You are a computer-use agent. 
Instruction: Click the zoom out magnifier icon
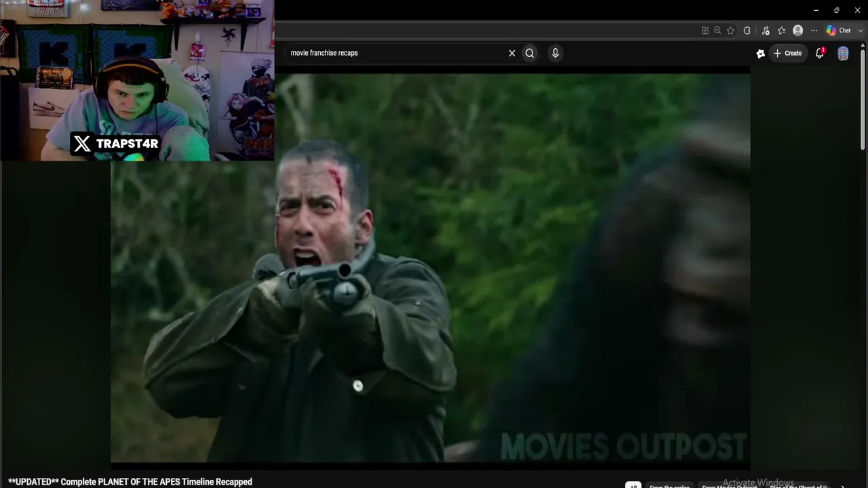coord(717,30)
